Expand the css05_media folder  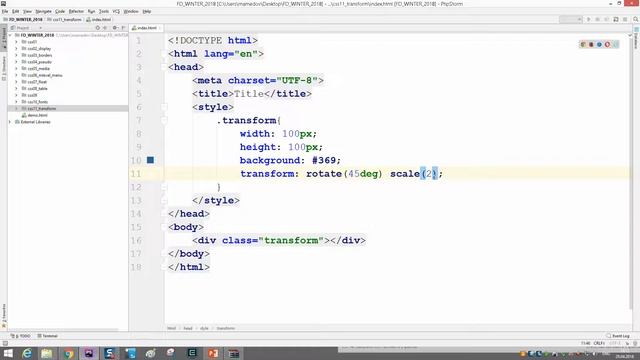point(16,69)
